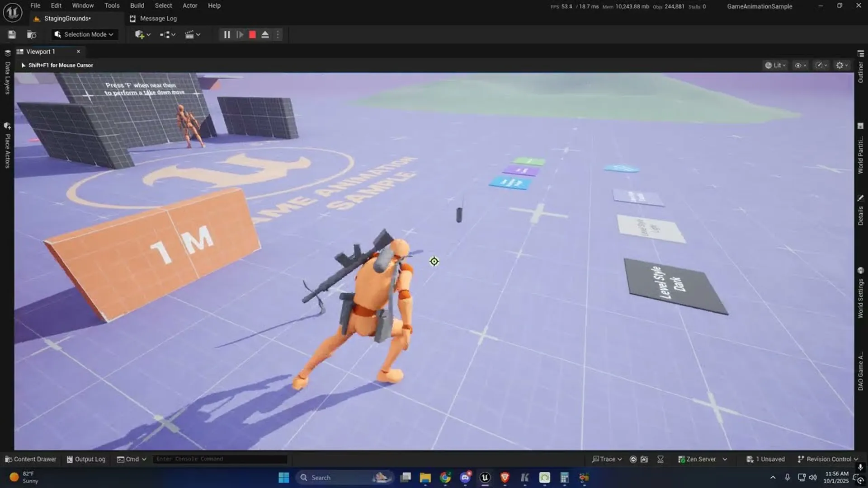Screen dimensions: 868x488
Task: Open the Save Current Level icon
Action: [x=12, y=34]
